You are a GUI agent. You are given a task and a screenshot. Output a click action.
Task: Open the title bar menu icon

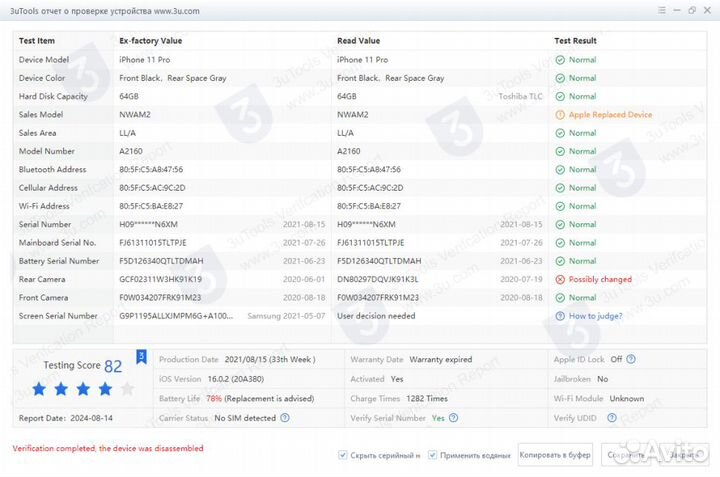(x=662, y=10)
